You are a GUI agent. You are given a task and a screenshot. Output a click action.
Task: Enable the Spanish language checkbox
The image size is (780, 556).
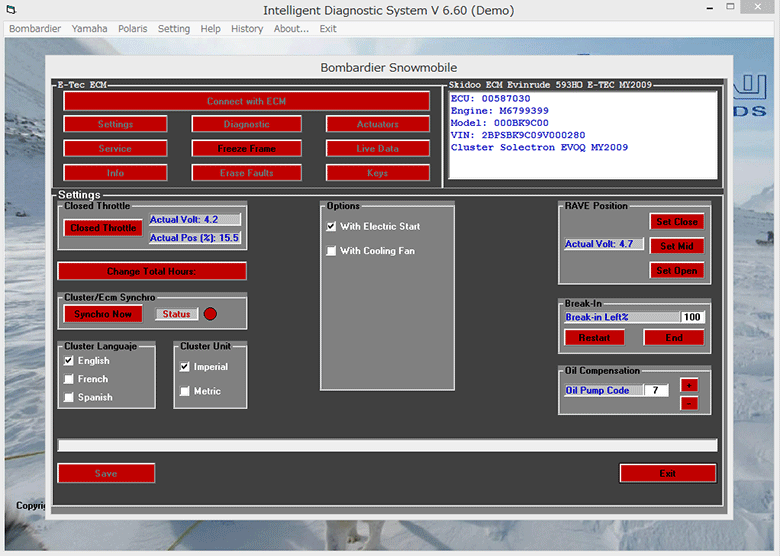click(69, 397)
